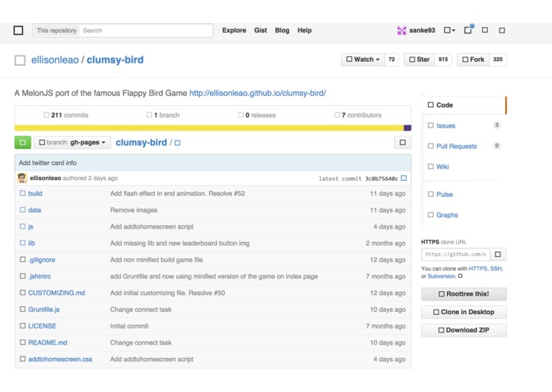
Task: Open Gist from header navigation
Action: 261,31
